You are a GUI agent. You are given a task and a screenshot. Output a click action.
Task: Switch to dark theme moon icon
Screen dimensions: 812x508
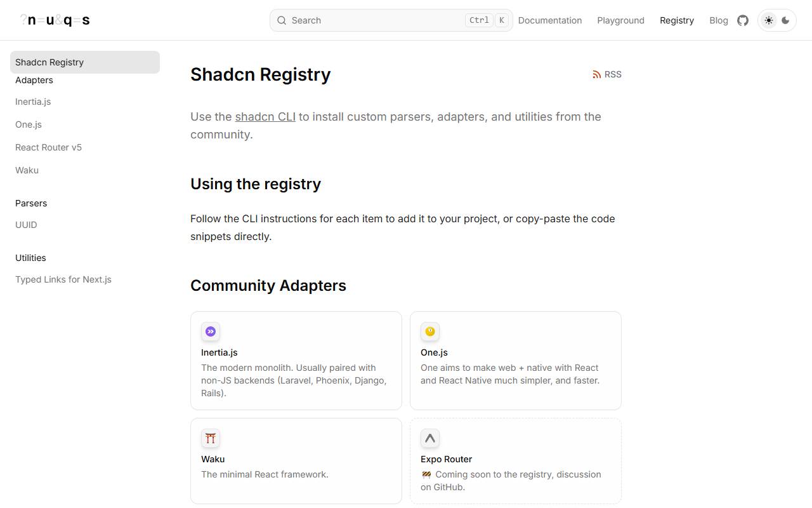click(x=785, y=20)
